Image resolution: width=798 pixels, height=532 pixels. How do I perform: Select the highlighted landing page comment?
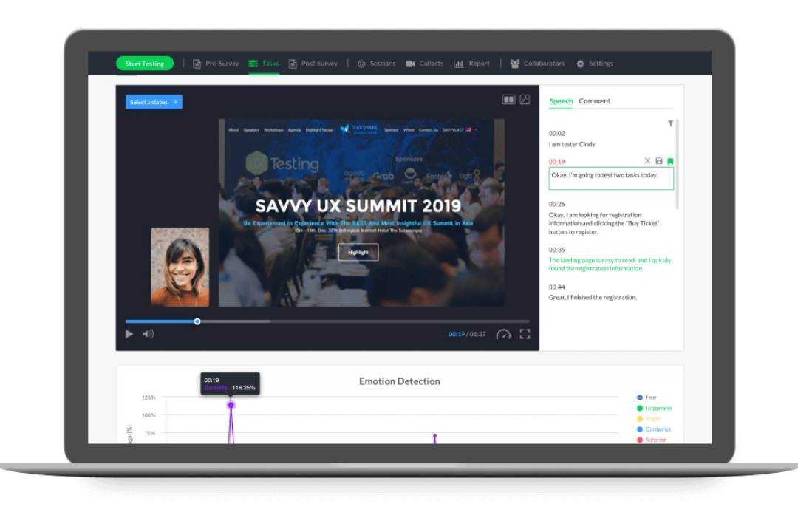pos(610,265)
